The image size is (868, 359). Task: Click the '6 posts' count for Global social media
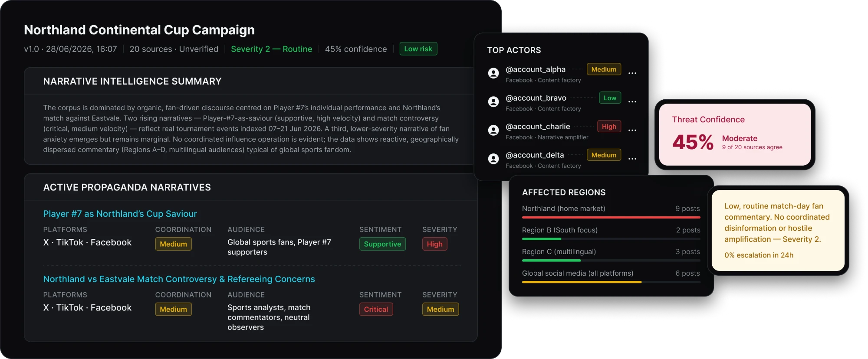click(687, 274)
